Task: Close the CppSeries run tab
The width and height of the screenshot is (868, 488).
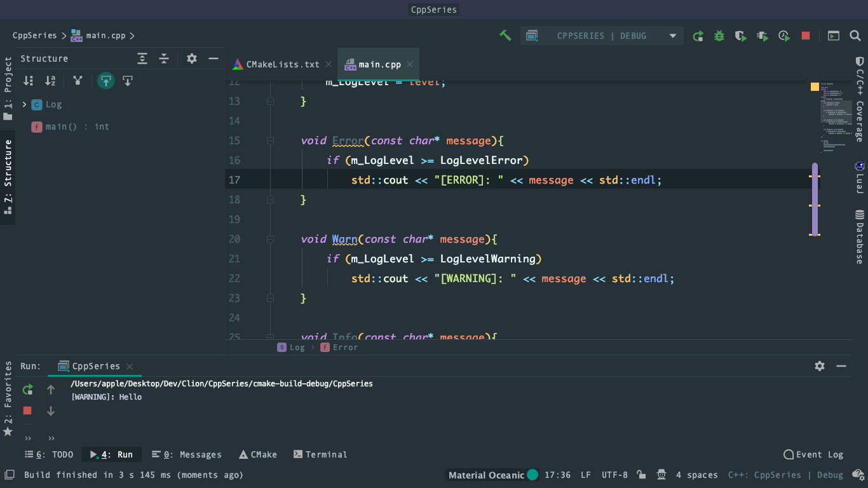Action: tap(130, 366)
